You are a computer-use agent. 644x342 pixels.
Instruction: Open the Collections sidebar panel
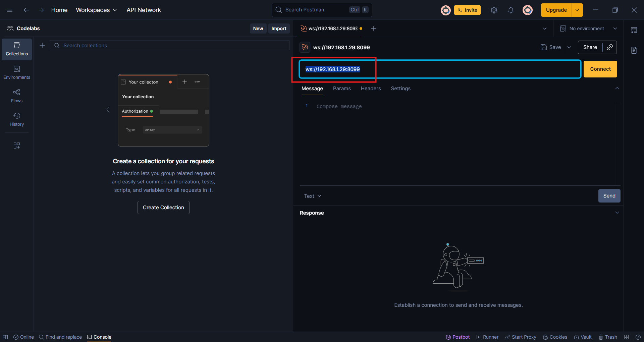[x=17, y=49]
